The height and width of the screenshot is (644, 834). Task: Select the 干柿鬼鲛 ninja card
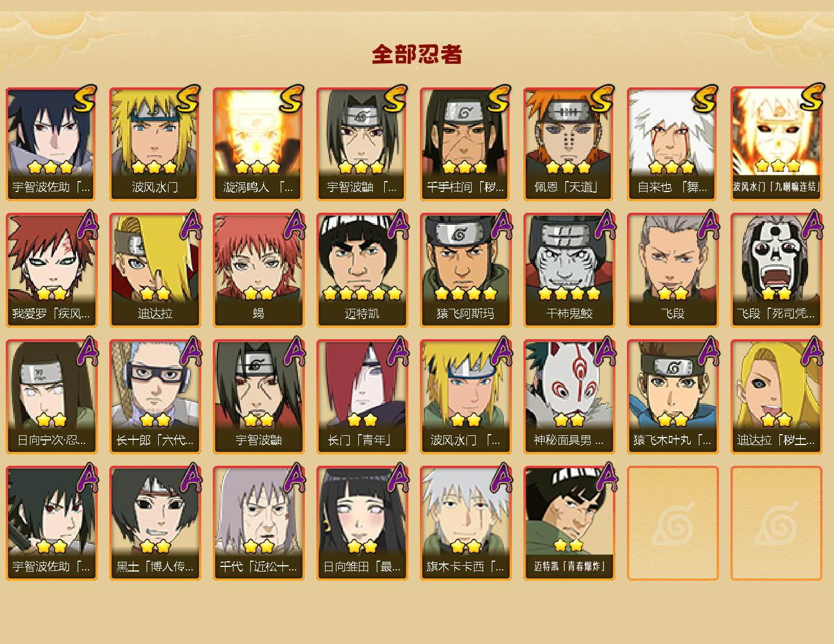(569, 270)
